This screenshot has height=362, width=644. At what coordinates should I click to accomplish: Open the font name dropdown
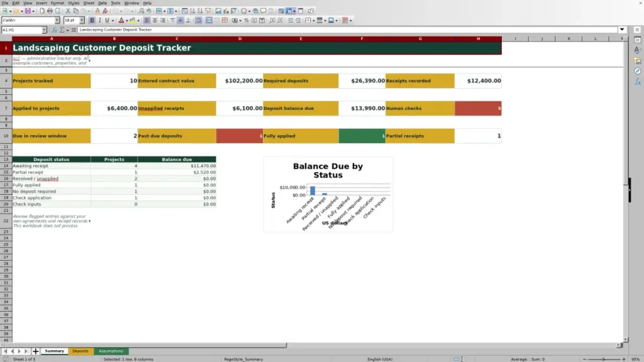[57, 21]
